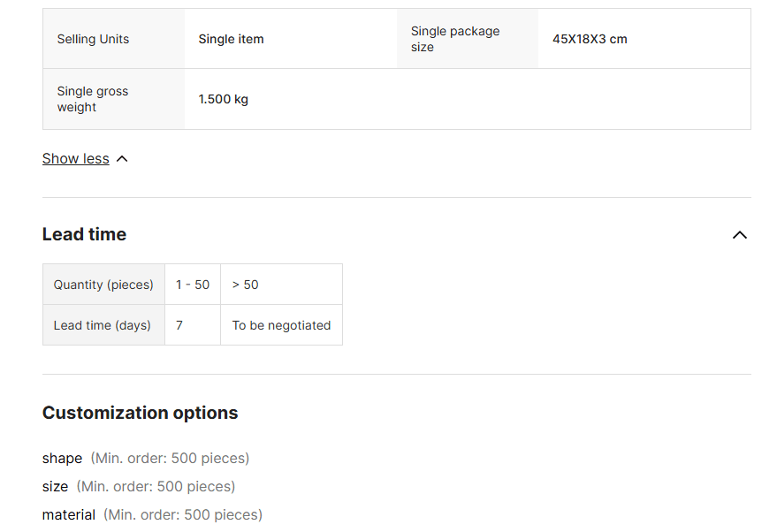Click the "7" days lead time cell
777x532 pixels.
[x=179, y=325]
